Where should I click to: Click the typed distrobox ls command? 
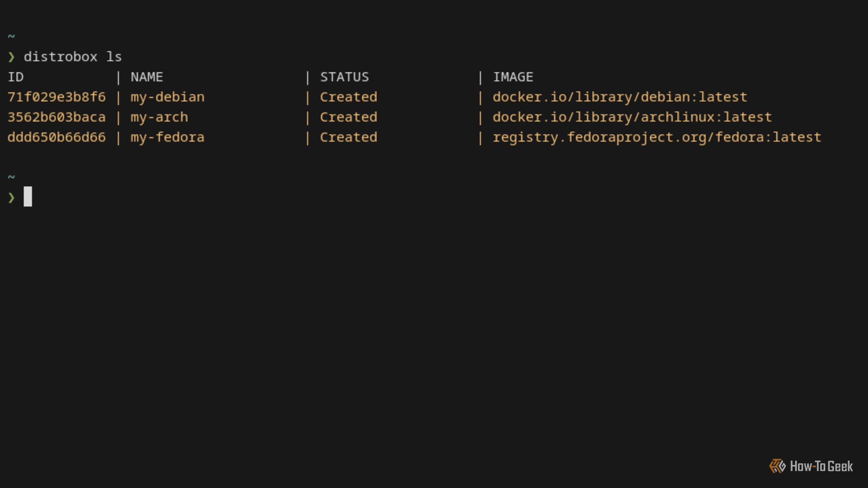[x=73, y=57]
